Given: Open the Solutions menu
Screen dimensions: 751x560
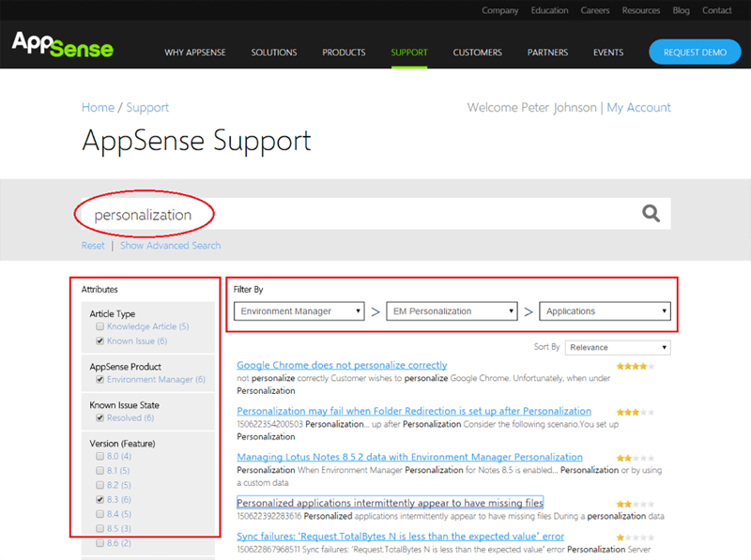Looking at the screenshot, I should pos(274,53).
